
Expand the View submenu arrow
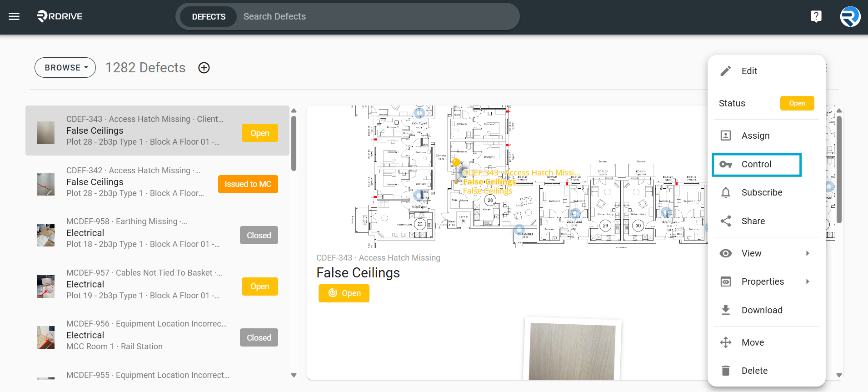coord(808,253)
